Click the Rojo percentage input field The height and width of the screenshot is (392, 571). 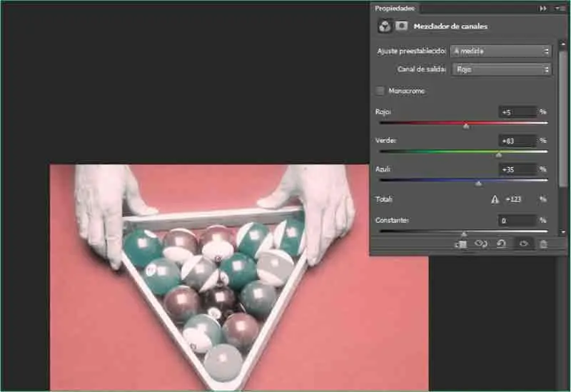[517, 112]
